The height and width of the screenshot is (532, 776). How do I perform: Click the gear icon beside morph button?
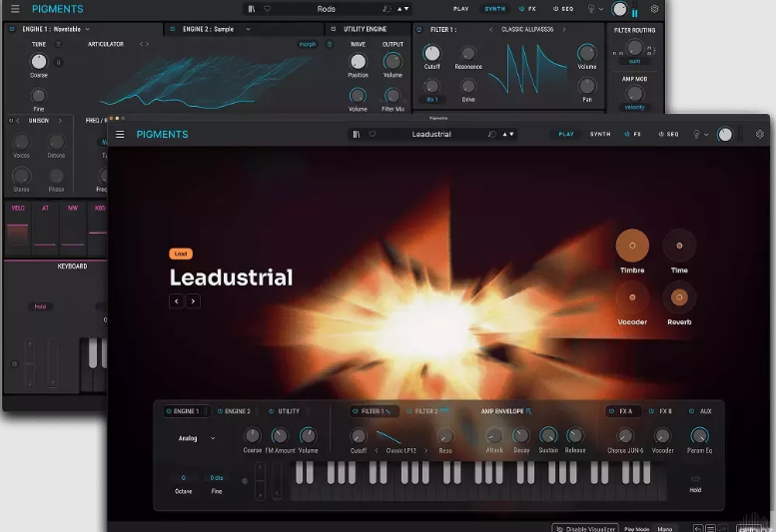tap(330, 44)
